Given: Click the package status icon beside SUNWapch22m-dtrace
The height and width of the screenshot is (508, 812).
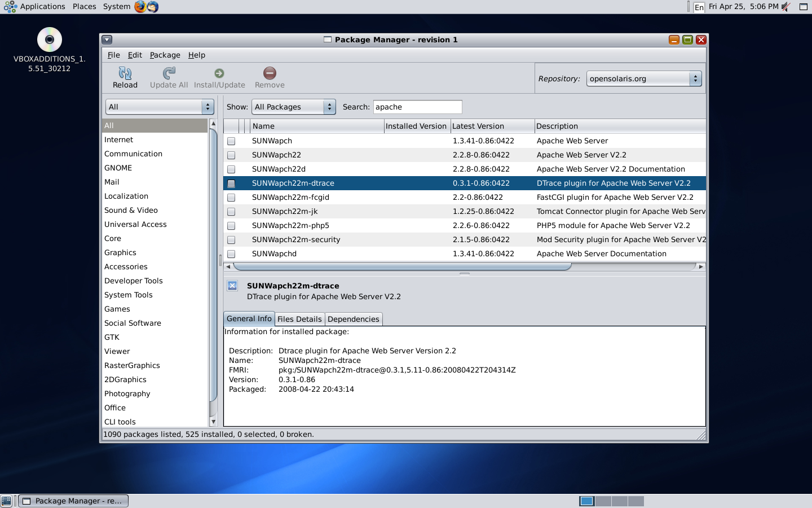Looking at the screenshot, I should [232, 286].
